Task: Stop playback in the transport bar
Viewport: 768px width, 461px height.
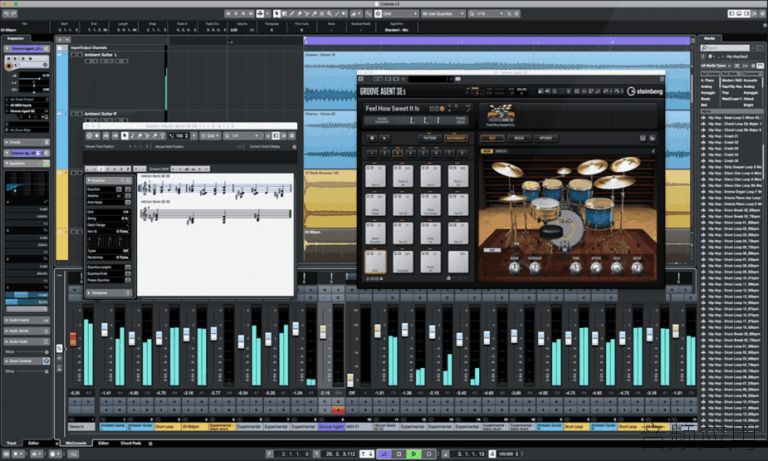Action: 399,454
